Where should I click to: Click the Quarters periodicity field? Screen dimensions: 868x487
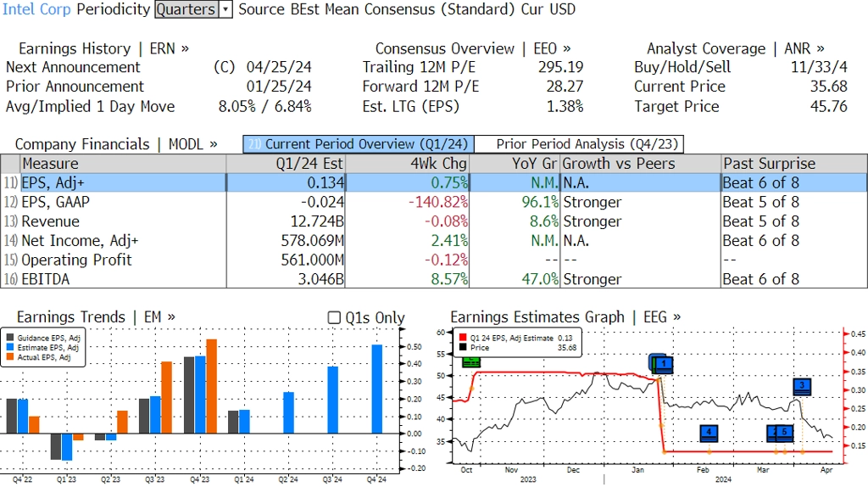(x=186, y=9)
